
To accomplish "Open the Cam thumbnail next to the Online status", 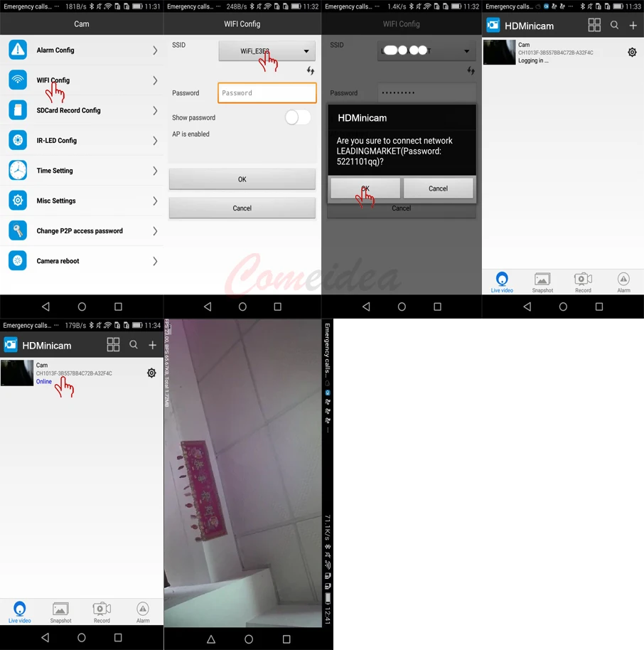I will 17,373.
